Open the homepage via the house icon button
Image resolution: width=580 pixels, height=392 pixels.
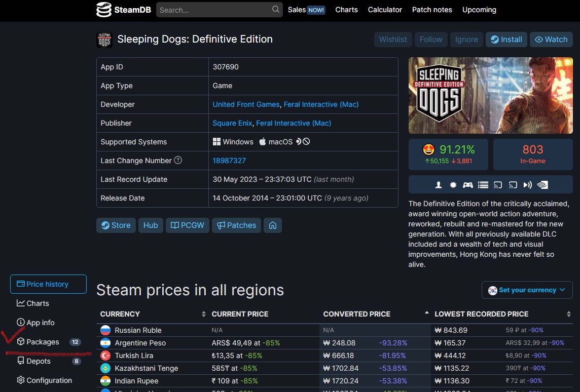273,225
